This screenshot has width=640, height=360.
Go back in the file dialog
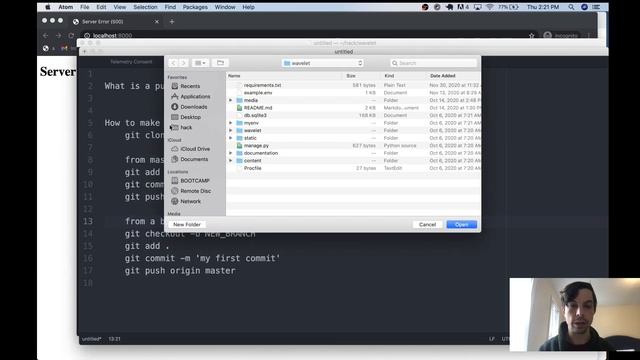[173, 63]
